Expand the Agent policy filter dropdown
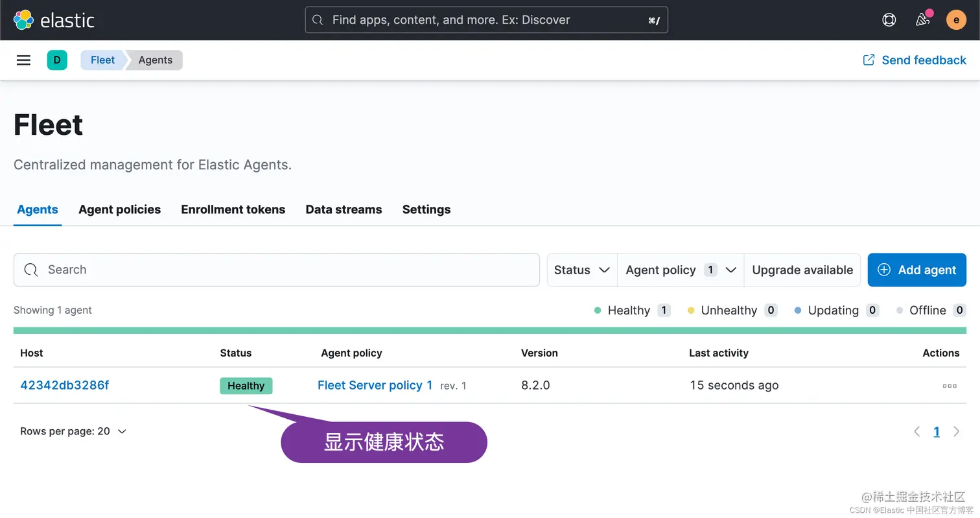 681,270
